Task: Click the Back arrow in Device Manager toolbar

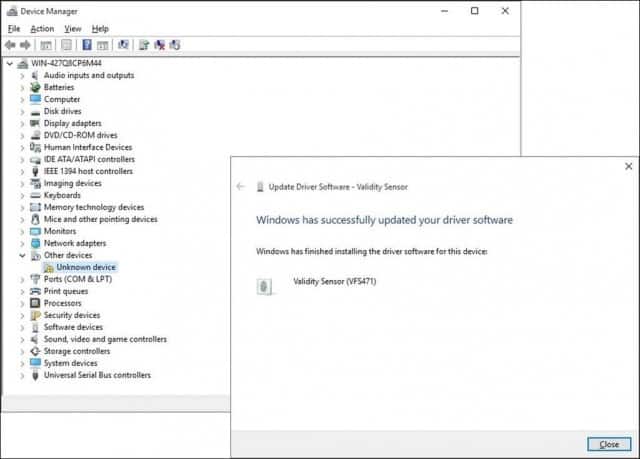Action: (x=10, y=45)
